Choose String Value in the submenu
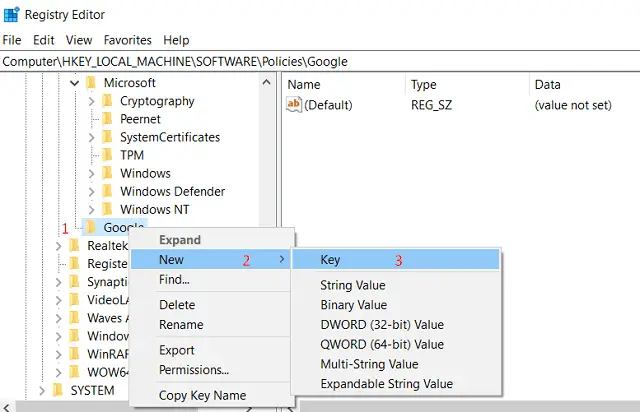The width and height of the screenshot is (640, 412). tap(353, 285)
